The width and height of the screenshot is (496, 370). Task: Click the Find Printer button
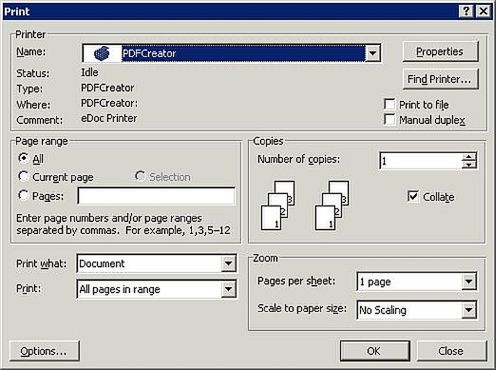point(440,79)
